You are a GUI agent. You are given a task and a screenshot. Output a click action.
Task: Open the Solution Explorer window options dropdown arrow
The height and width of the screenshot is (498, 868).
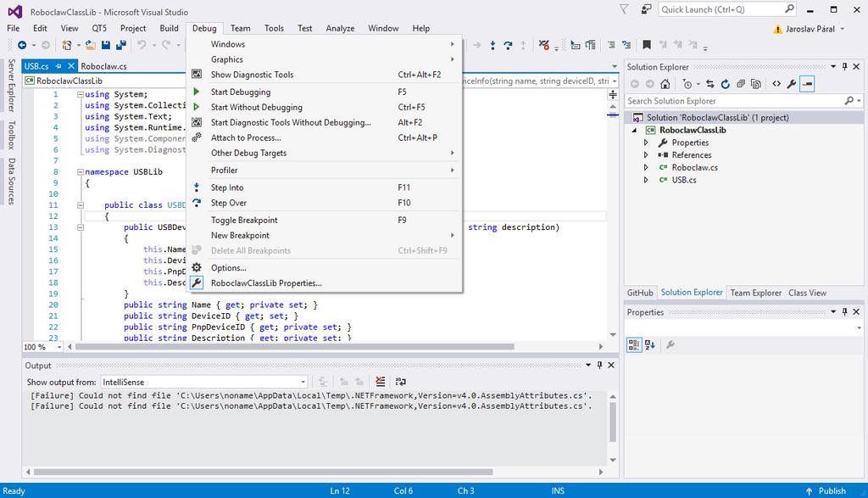pyautogui.click(x=833, y=66)
